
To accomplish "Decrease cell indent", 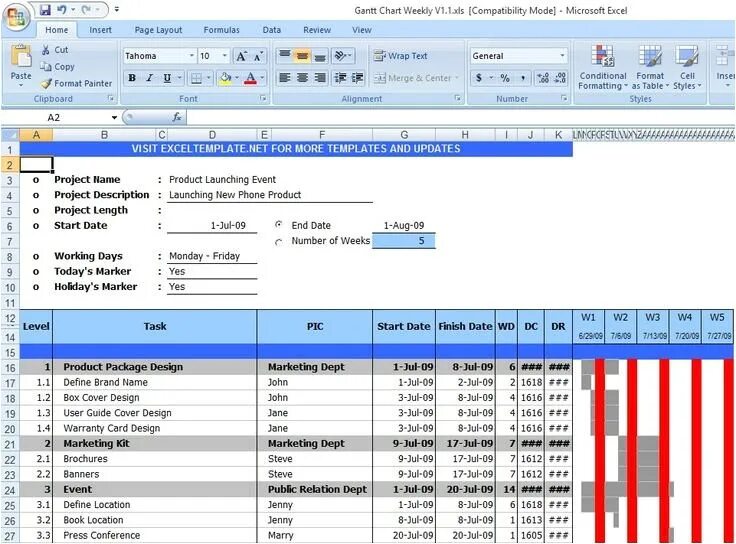I will [x=340, y=77].
